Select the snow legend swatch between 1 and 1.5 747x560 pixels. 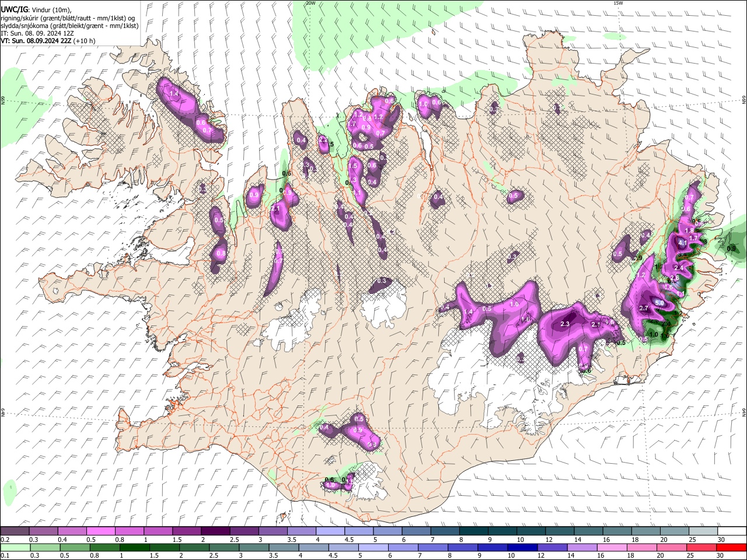click(158, 531)
